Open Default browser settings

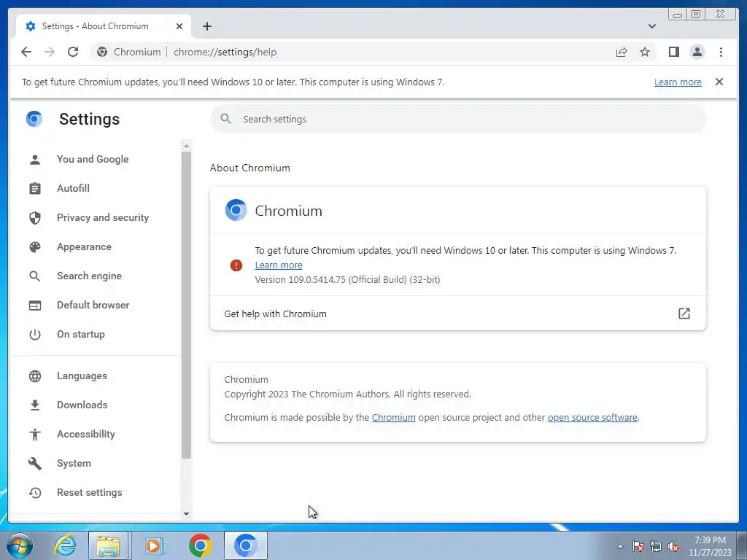tap(93, 305)
